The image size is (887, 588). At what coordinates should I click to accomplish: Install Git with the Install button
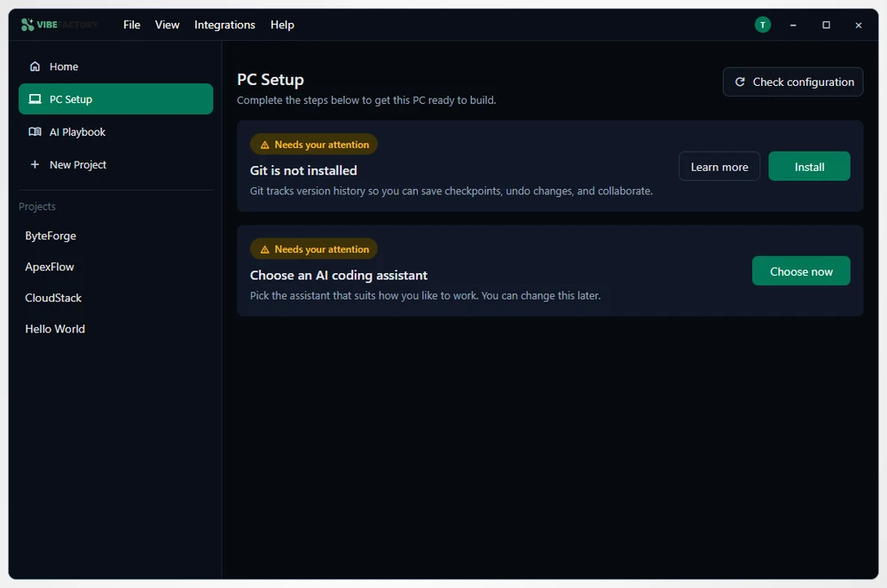(x=809, y=167)
